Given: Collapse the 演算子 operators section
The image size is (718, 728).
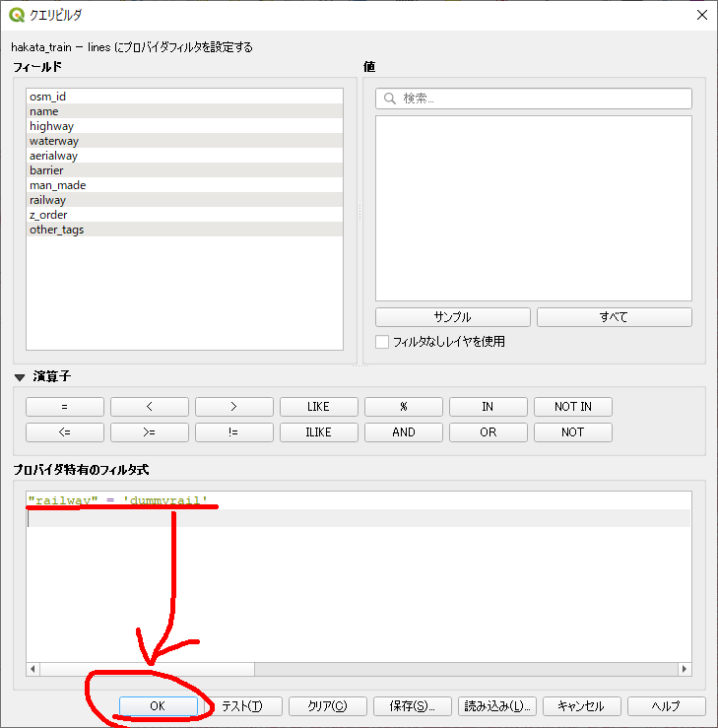Looking at the screenshot, I should point(20,377).
